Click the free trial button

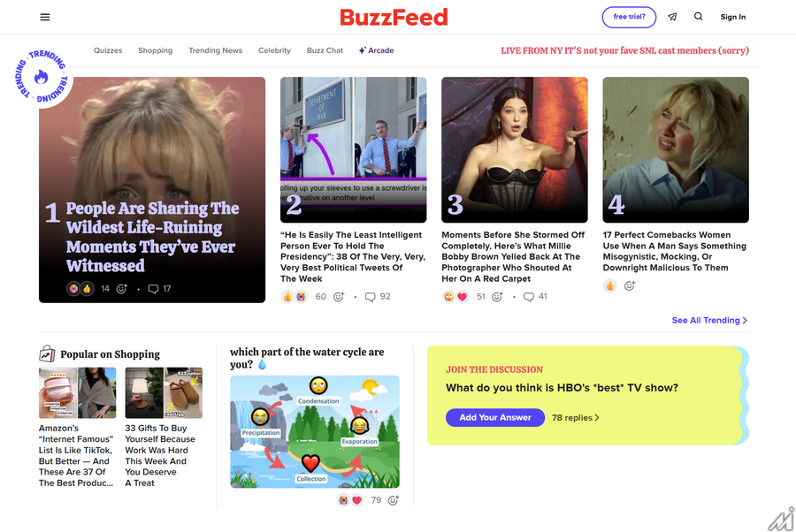click(629, 18)
